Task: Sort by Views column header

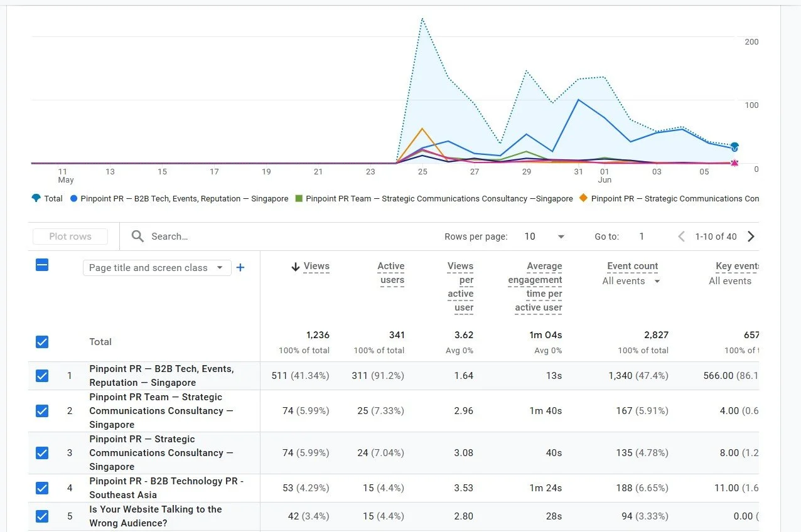Action: 316,267
